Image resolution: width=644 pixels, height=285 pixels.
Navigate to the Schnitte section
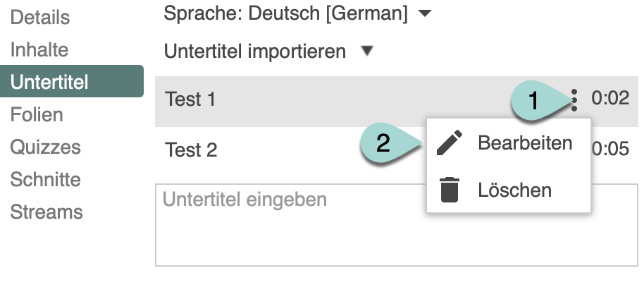coord(45,180)
